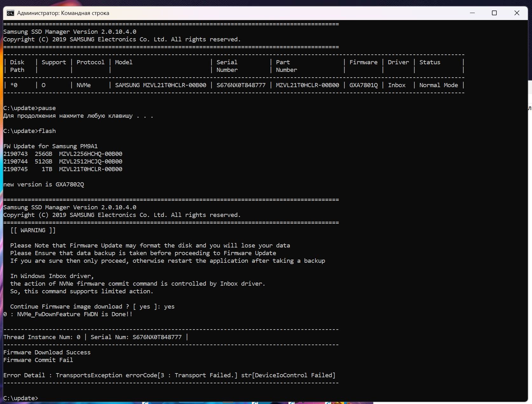The width and height of the screenshot is (532, 404).
Task: Click the 'C:\update>flash' command line
Action: tap(30, 131)
